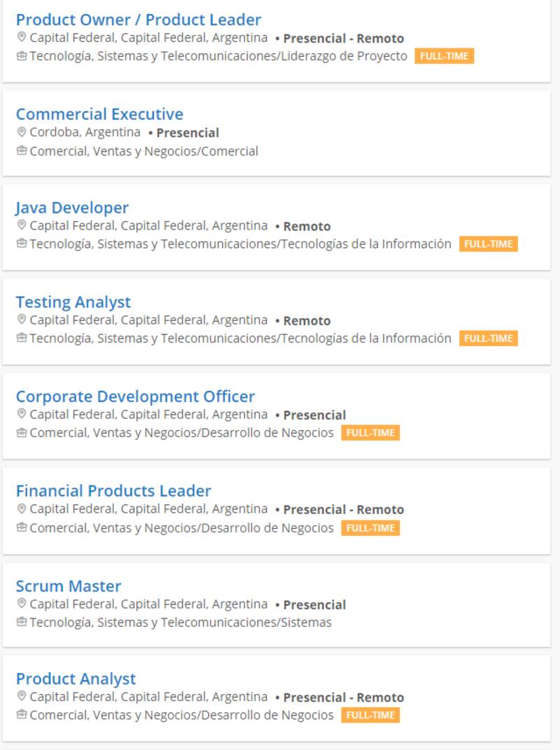Open the Product Owner / Product Leader job
The image size is (560, 750).
coord(139,20)
